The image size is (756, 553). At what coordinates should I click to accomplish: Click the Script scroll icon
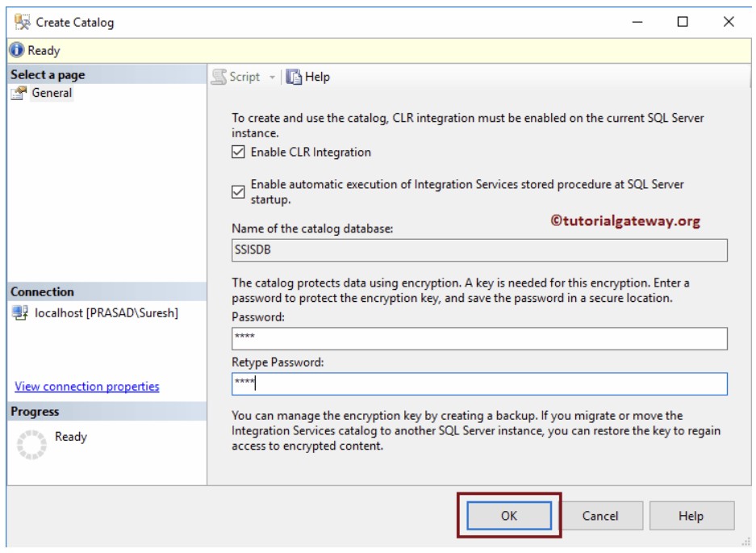[219, 77]
